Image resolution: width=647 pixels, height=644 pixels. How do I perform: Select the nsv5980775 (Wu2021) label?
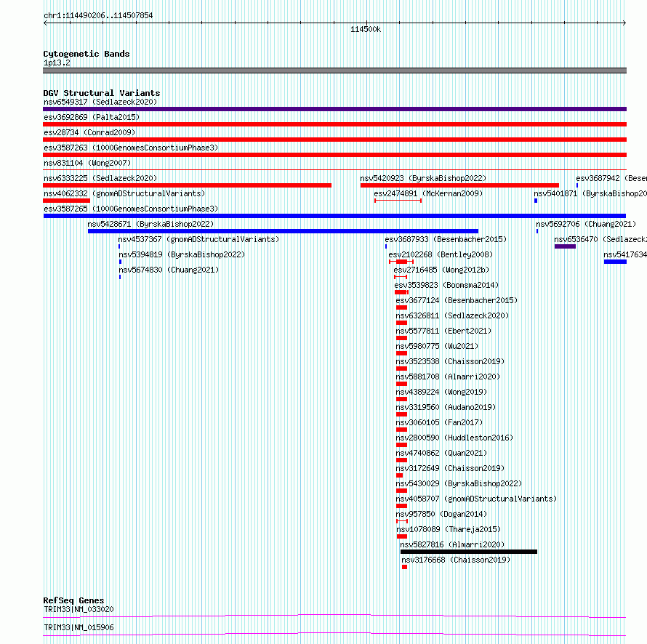coord(437,346)
